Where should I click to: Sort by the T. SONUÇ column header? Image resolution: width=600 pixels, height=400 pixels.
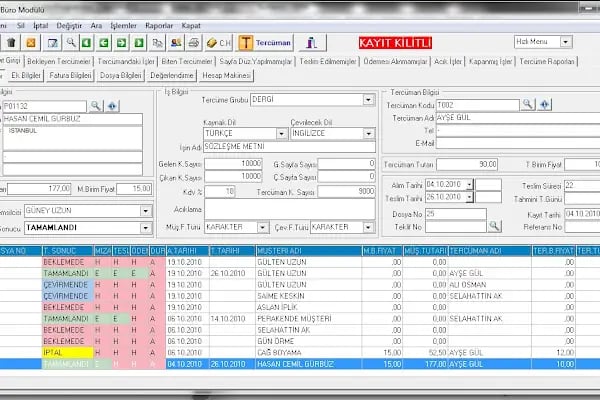pos(67,251)
